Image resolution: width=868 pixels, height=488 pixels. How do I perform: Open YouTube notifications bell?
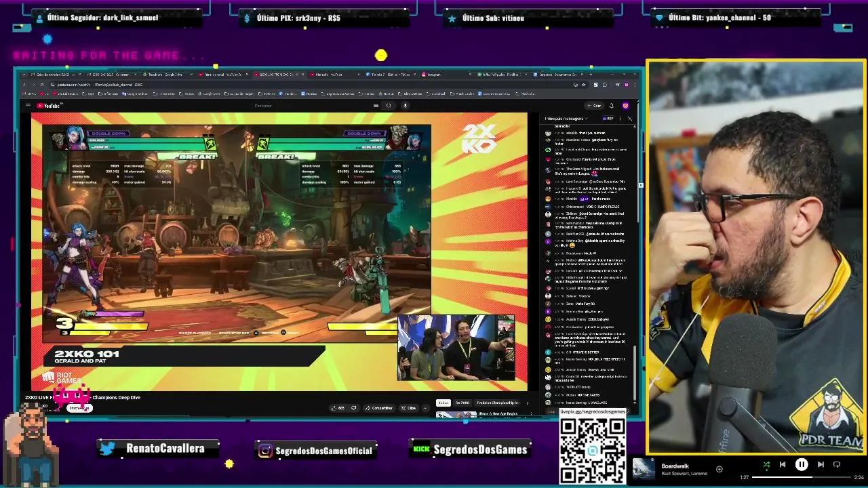[x=611, y=105]
